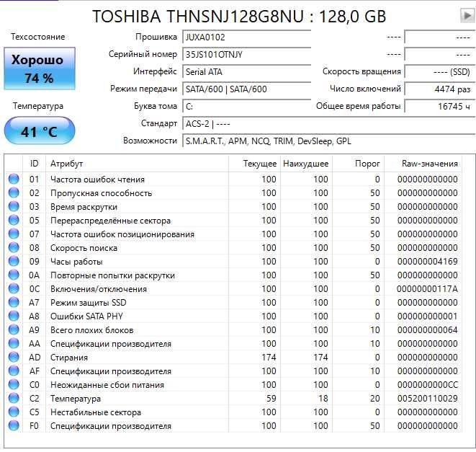476x452 pixels.
Task: Click the standard field ACS-2
Action: 329,124
